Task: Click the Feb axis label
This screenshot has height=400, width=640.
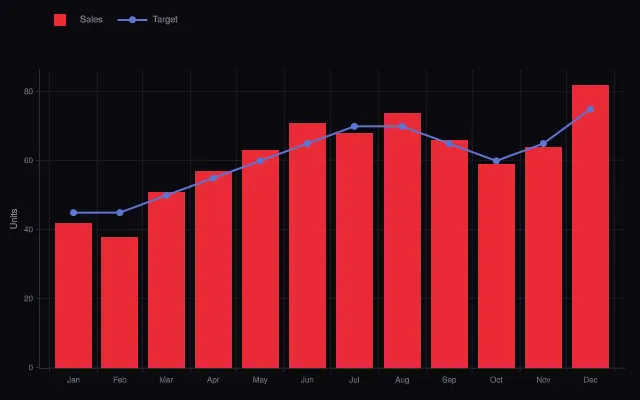Action: tap(120, 380)
